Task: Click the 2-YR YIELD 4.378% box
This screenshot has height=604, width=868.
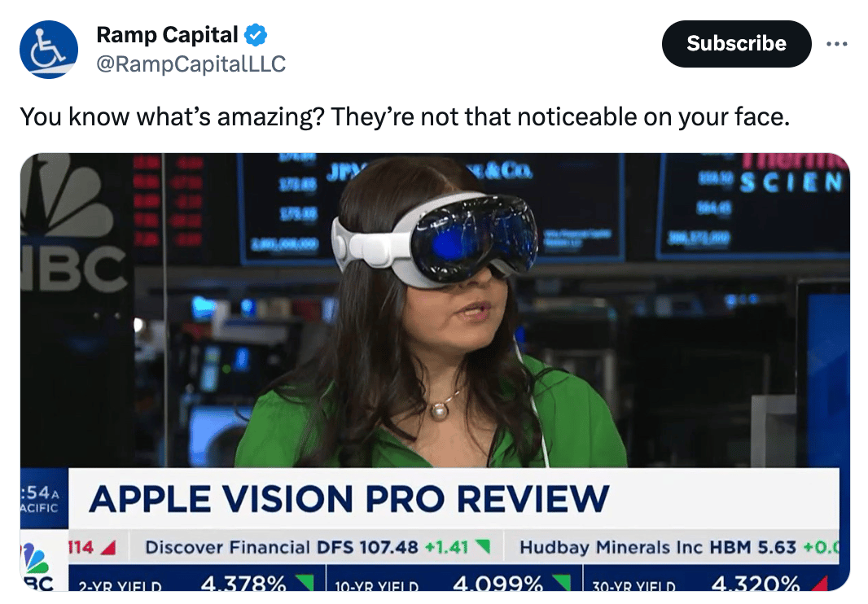Action: [x=196, y=579]
